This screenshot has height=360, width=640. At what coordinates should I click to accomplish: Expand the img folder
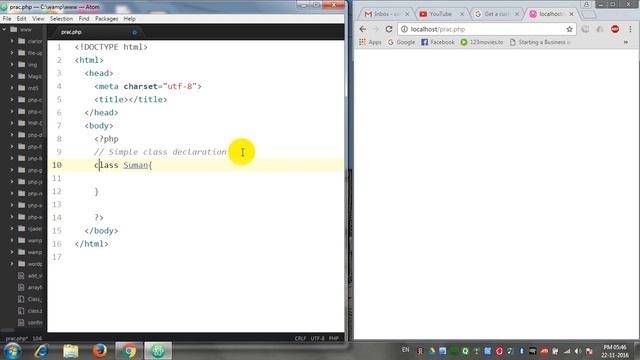click(12, 64)
